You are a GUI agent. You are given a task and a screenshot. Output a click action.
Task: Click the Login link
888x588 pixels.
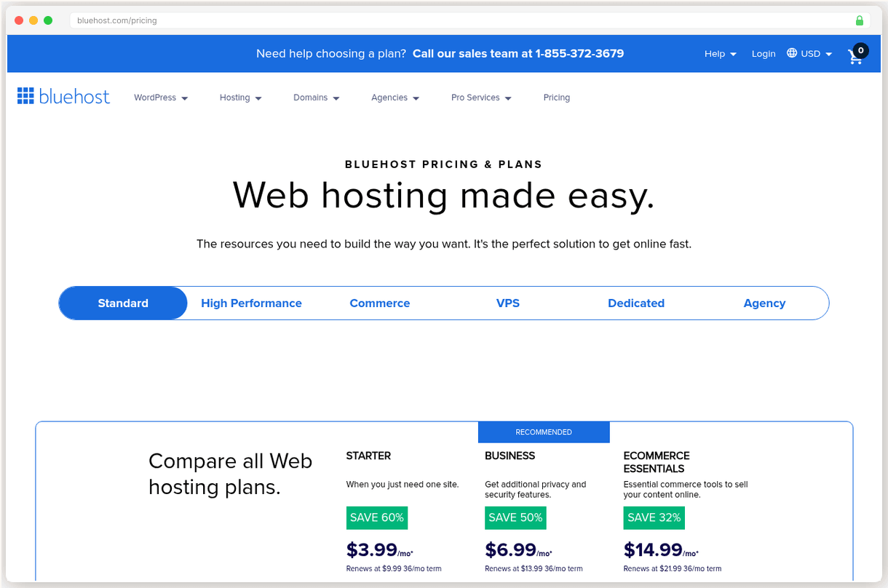(763, 53)
